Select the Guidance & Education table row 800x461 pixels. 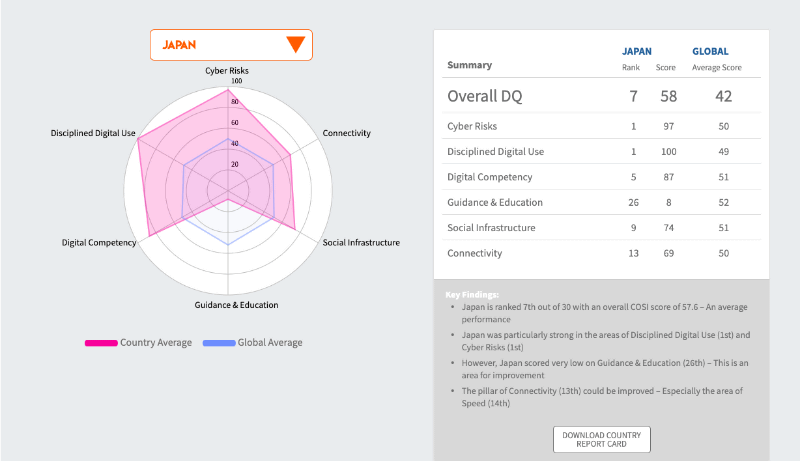(601, 202)
